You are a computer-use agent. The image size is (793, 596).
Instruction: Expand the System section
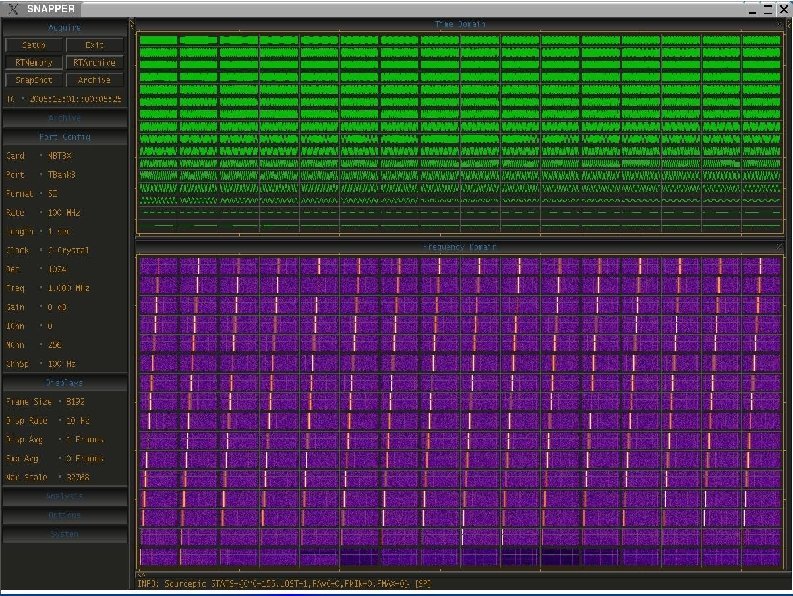[65, 534]
